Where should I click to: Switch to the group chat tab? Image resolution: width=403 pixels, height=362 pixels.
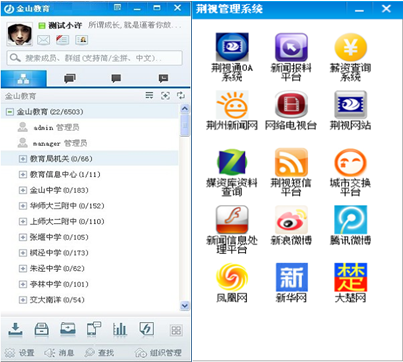[x=70, y=79]
